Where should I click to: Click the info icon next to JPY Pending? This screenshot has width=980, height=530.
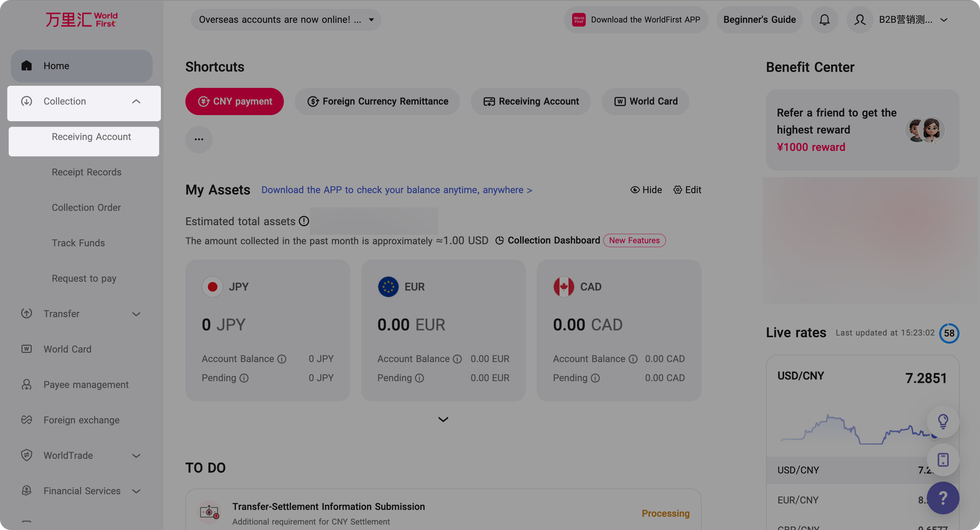pos(244,378)
